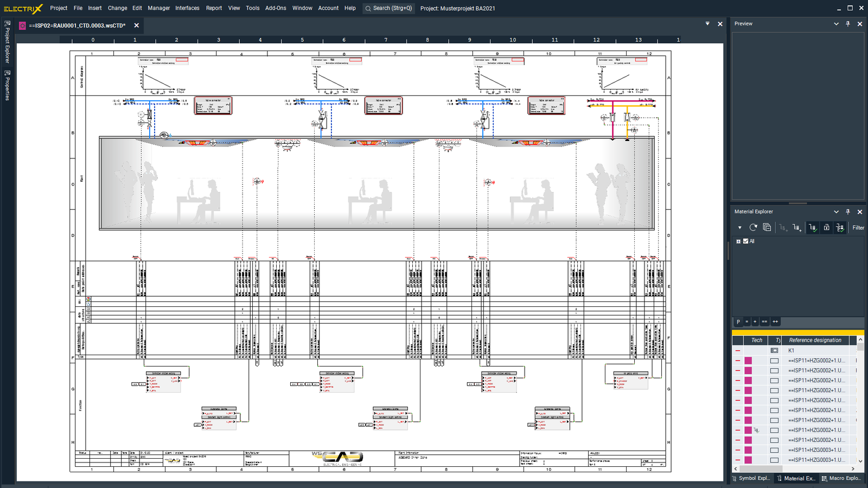Image resolution: width=868 pixels, height=488 pixels.
Task: Click the magenta Tech swatch in first HZG0002 row
Action: click(x=748, y=361)
